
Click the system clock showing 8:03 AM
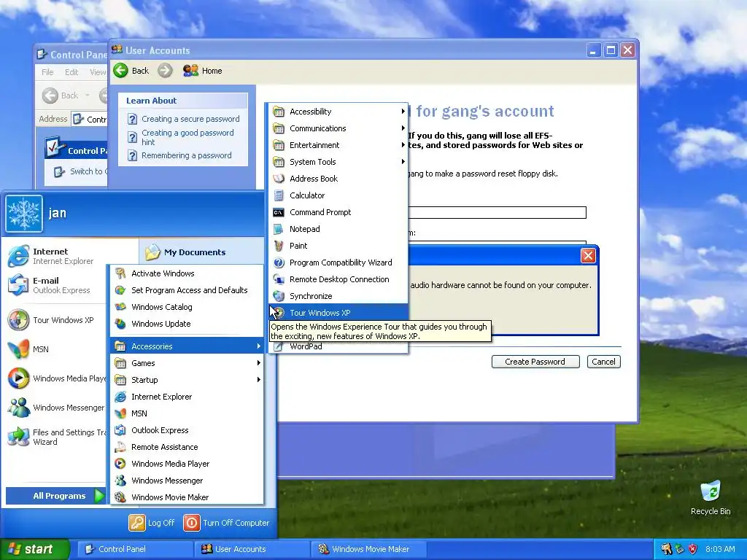click(720, 549)
